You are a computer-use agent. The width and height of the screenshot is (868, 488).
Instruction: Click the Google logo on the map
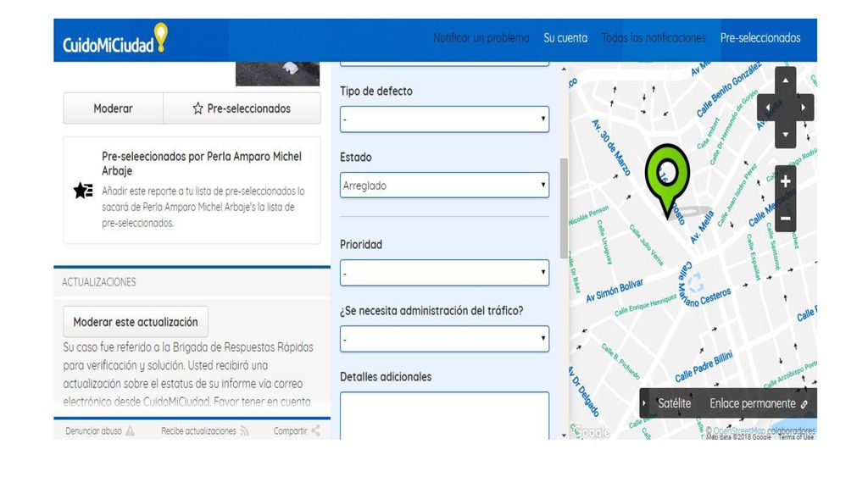coord(591,431)
